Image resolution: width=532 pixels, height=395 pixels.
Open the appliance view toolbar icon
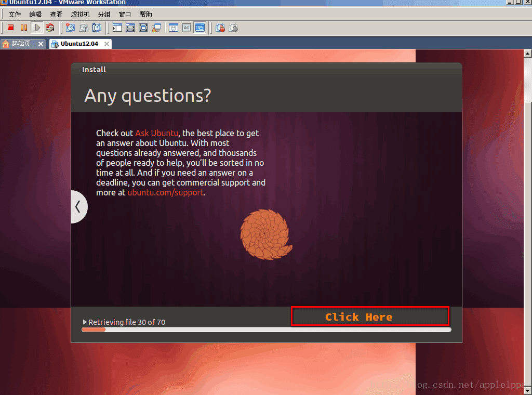point(187,28)
